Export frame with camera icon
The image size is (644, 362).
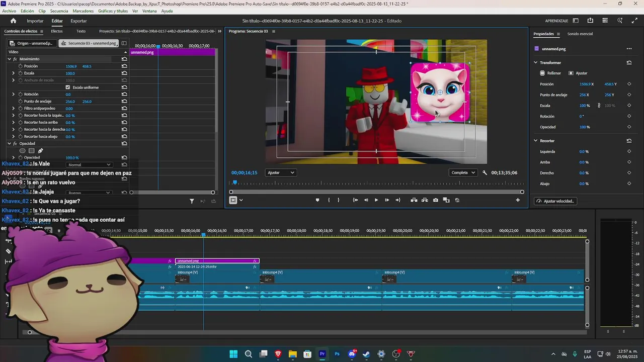(436, 200)
